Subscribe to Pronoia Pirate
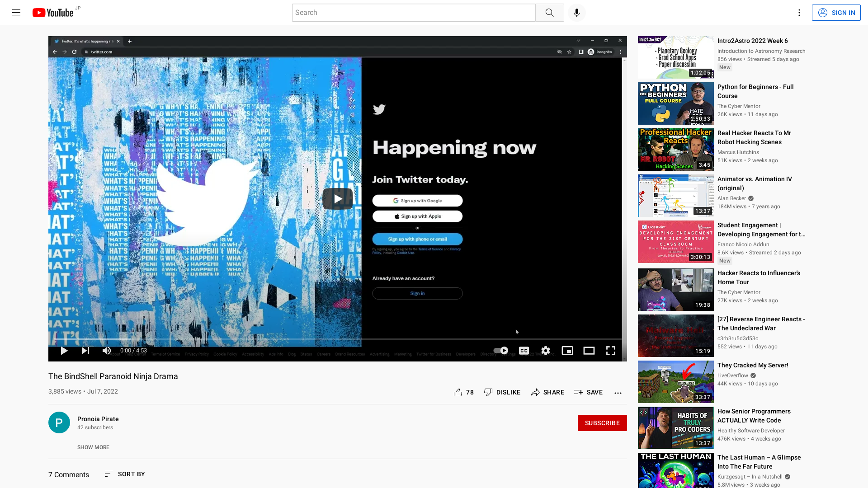This screenshot has height=488, width=868. click(x=602, y=423)
